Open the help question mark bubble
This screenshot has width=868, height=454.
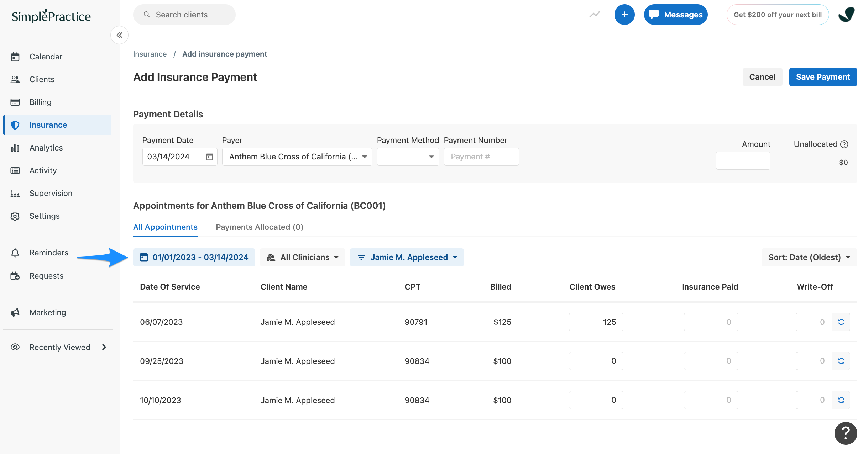coord(846,433)
